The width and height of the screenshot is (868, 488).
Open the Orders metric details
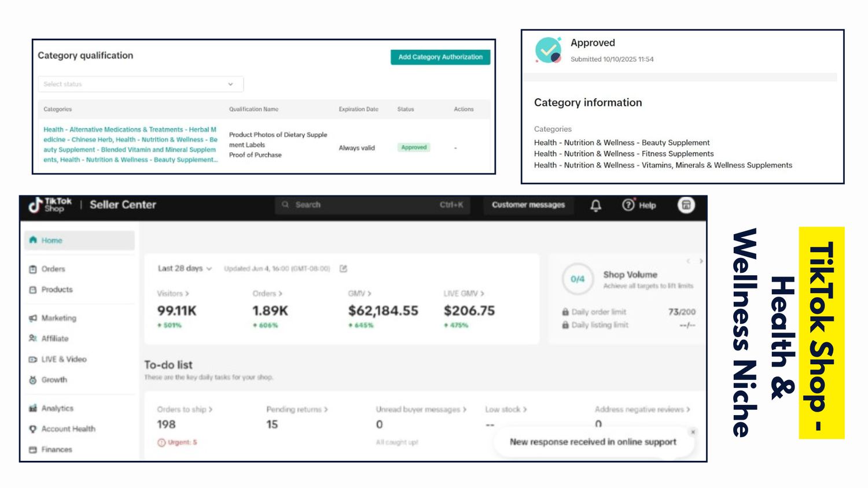click(x=267, y=294)
